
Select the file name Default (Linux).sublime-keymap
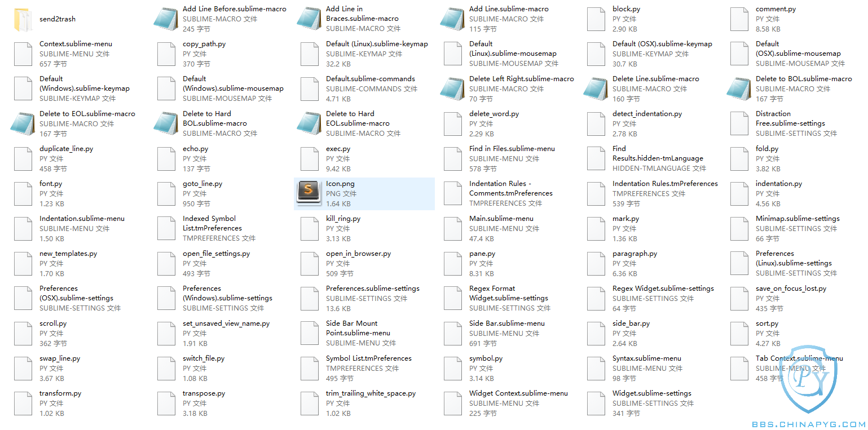(x=377, y=44)
